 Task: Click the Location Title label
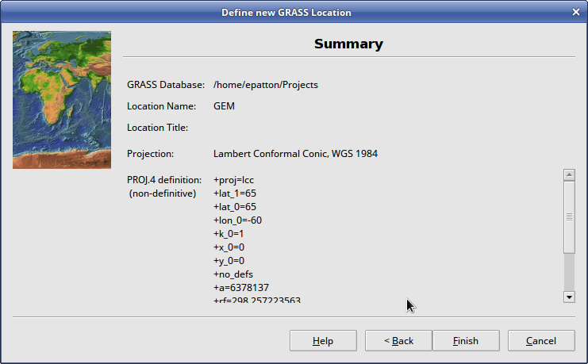click(x=157, y=128)
